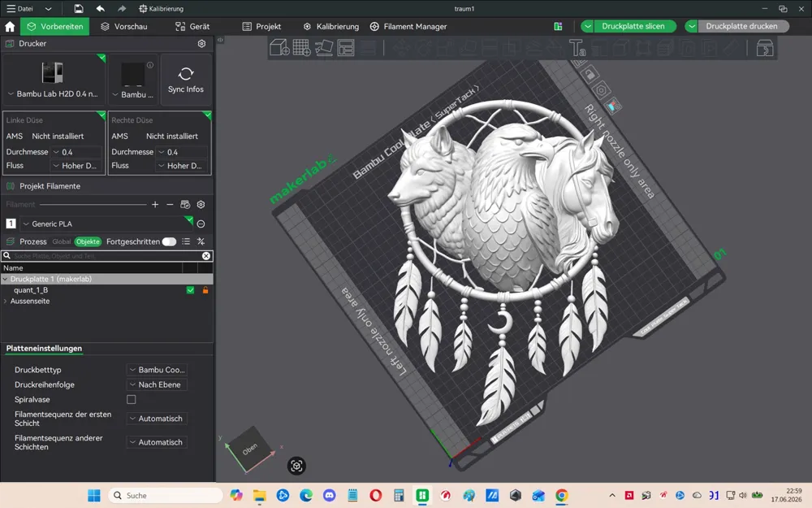
Task: Open the Datei menu
Action: (x=20, y=9)
